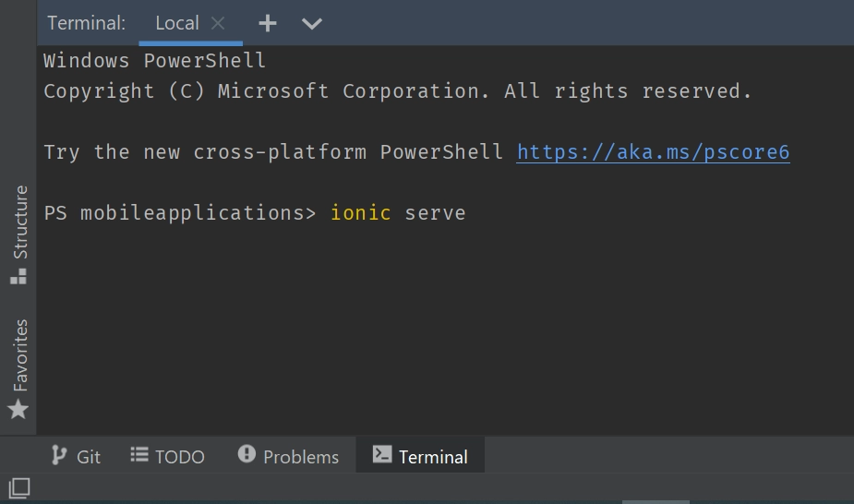The width and height of the screenshot is (854, 504).
Task: Click the Problems warning icon
Action: (247, 455)
